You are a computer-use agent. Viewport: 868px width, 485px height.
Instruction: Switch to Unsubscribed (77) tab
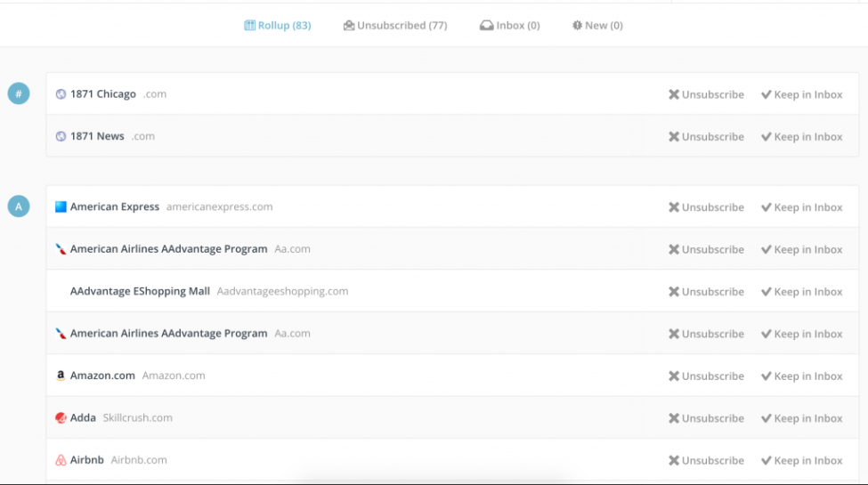click(x=395, y=26)
